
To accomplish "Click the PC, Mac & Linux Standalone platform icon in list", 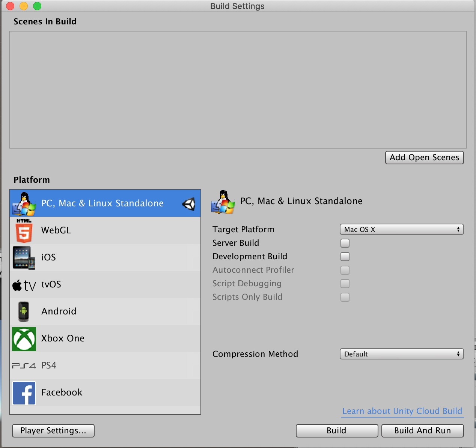I will pos(24,203).
